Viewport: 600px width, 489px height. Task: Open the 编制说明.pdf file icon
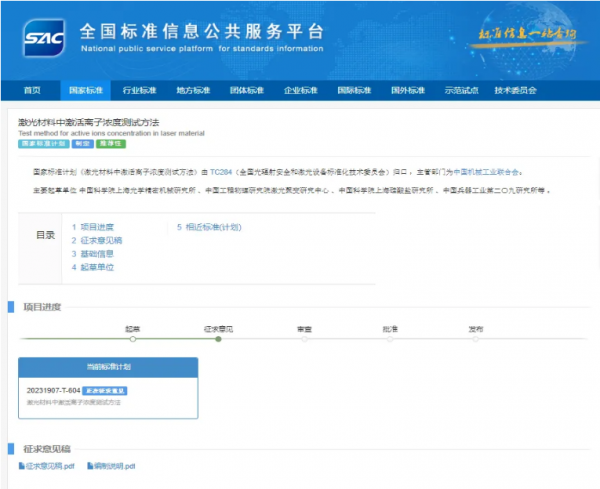click(91, 466)
